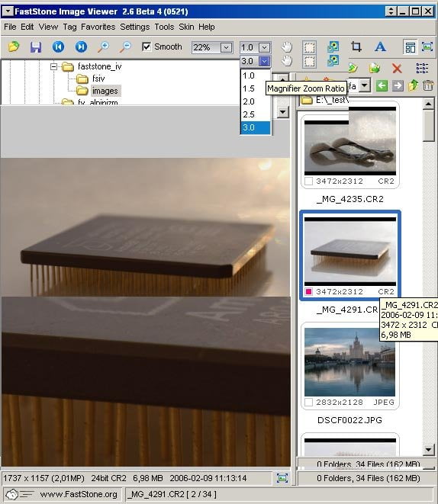
Task: Select the faststone_iv folder
Action: coord(100,66)
